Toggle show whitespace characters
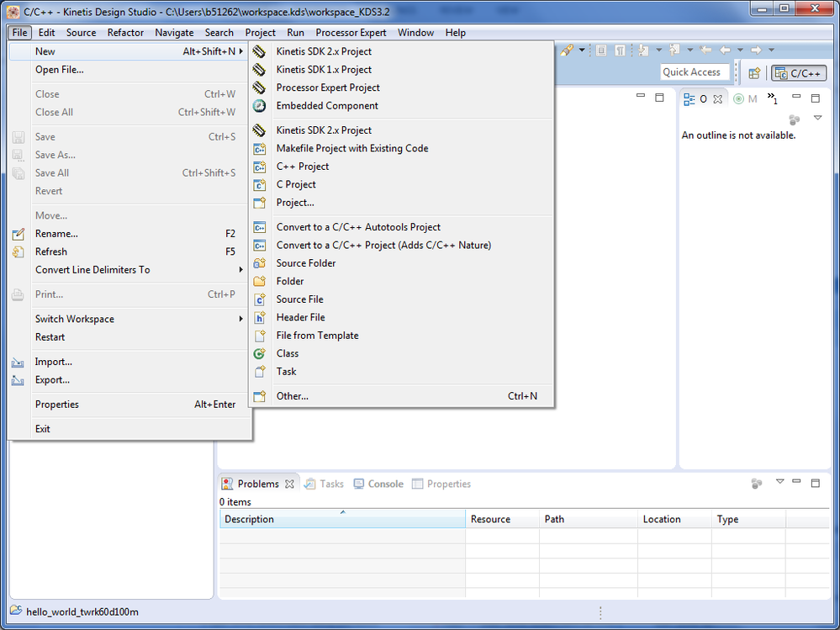840x630 pixels. click(x=620, y=50)
